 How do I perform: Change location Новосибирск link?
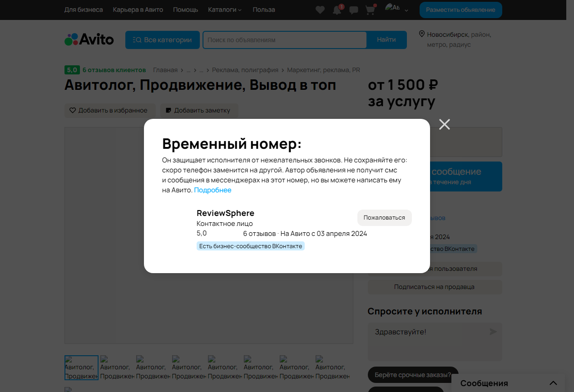point(448,34)
